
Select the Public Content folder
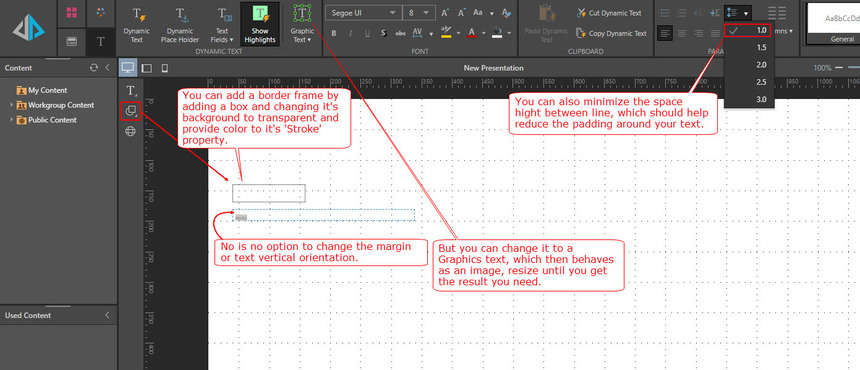[47, 120]
